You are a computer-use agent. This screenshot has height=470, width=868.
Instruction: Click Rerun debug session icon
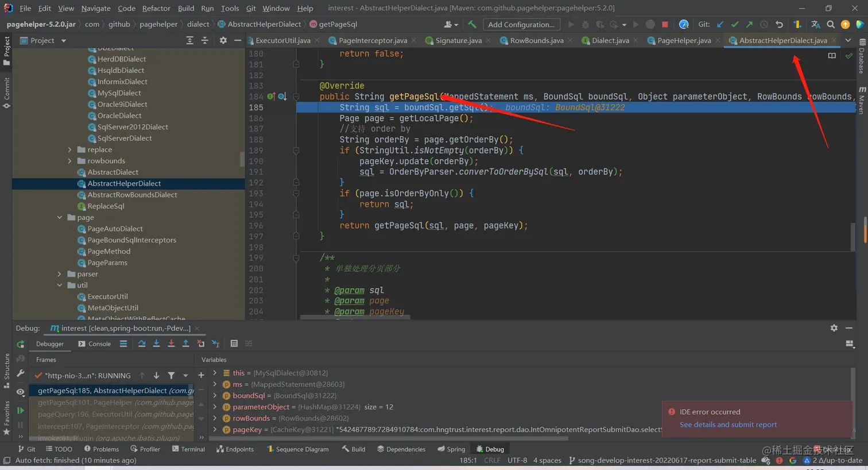click(x=21, y=344)
